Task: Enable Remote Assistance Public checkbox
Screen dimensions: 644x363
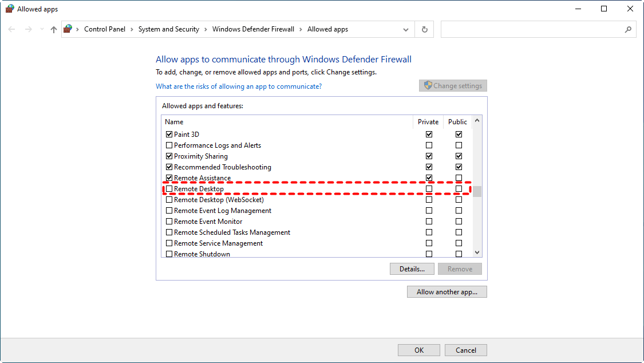Action: pos(459,178)
